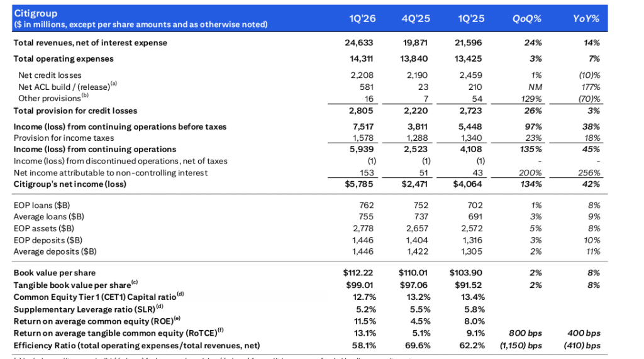
Task: Select the YoY% column header
Action: [586, 18]
